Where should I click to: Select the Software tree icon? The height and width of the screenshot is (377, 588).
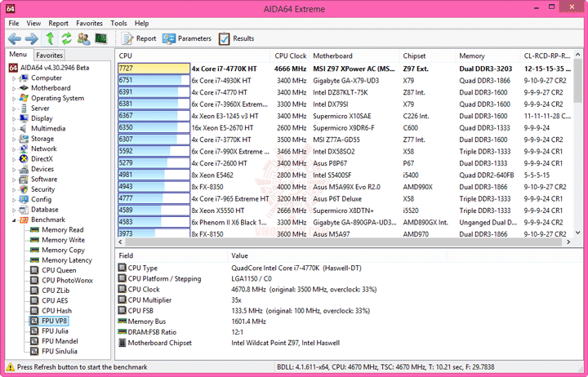pos(24,180)
